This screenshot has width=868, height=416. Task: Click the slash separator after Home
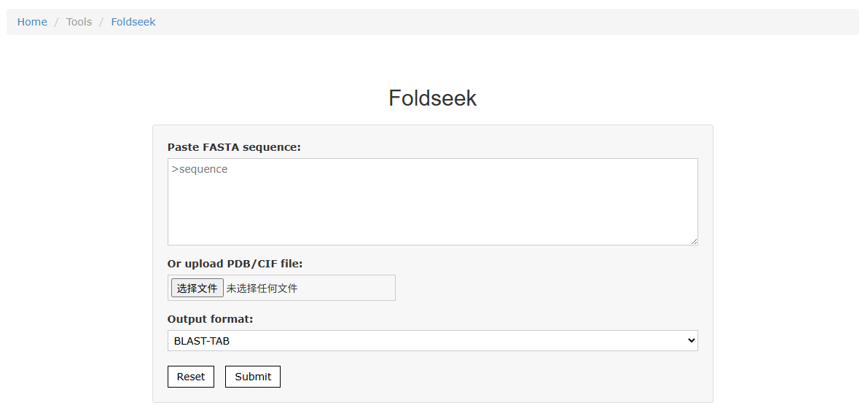56,22
